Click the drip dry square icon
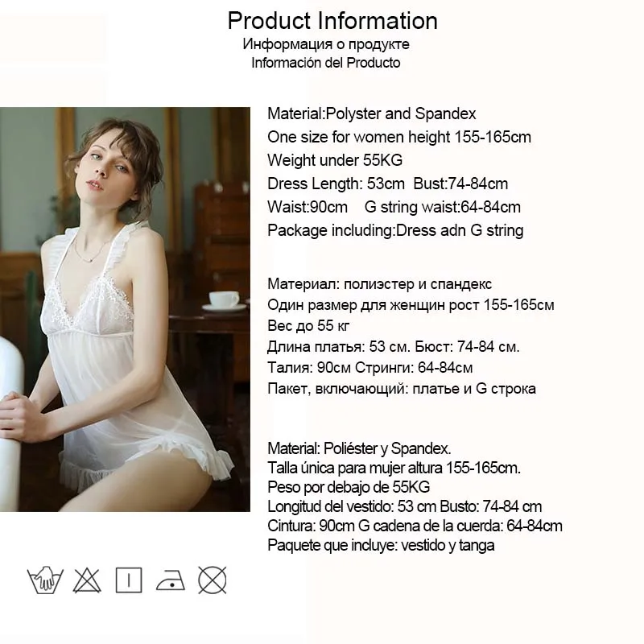Screen dimensions: 644x644 tap(129, 580)
